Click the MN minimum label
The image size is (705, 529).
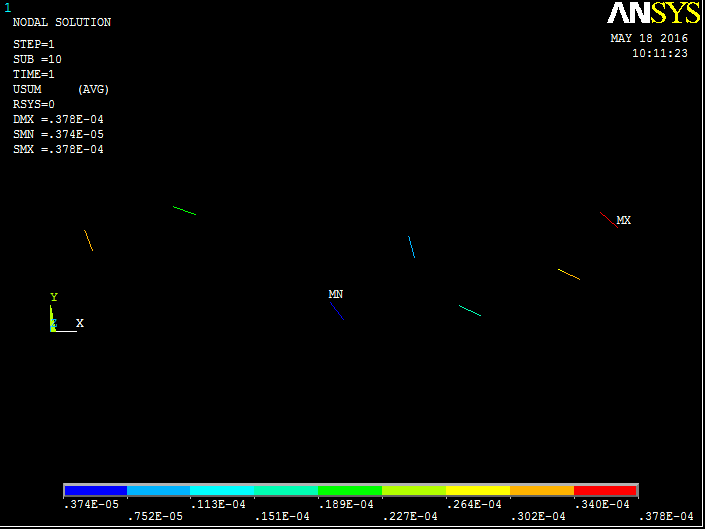coord(336,294)
